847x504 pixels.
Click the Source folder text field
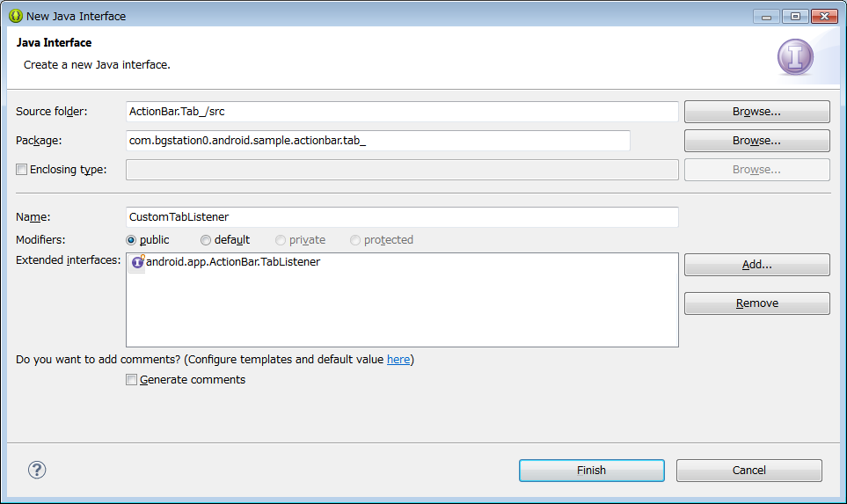(x=402, y=112)
